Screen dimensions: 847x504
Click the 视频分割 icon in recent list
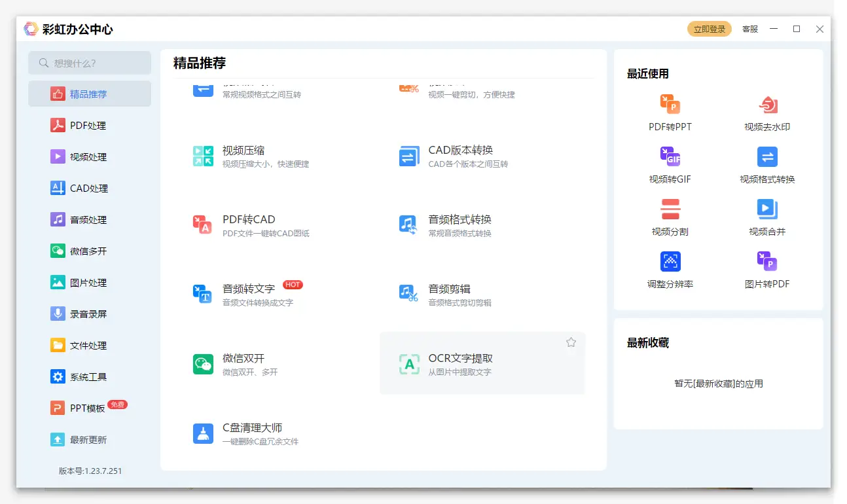coord(670,209)
